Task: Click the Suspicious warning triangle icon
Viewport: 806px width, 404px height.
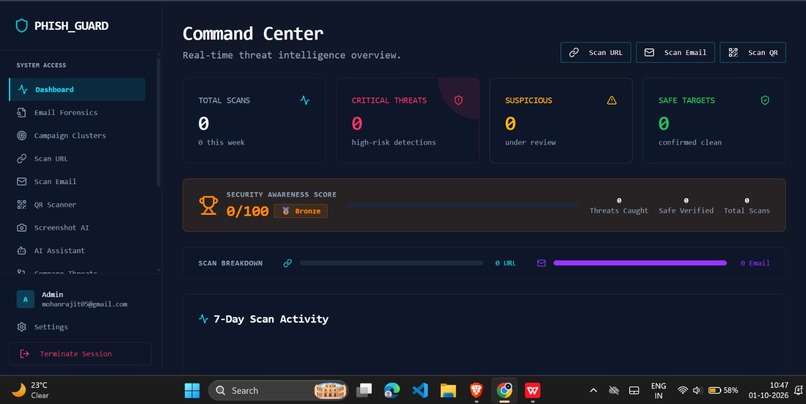Action: click(612, 100)
